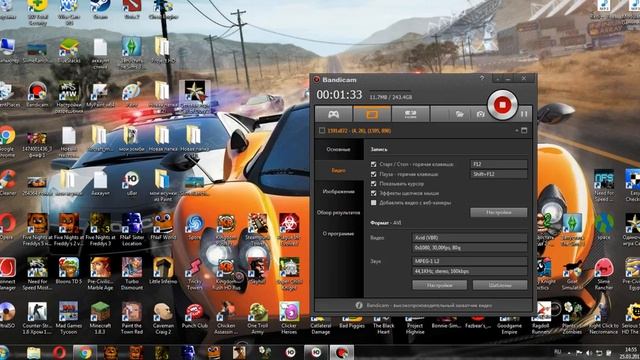Screen dimensions: 640x360
Task: Toggle Эффекты щелчков мыши checkbox
Action: [x=373, y=193]
